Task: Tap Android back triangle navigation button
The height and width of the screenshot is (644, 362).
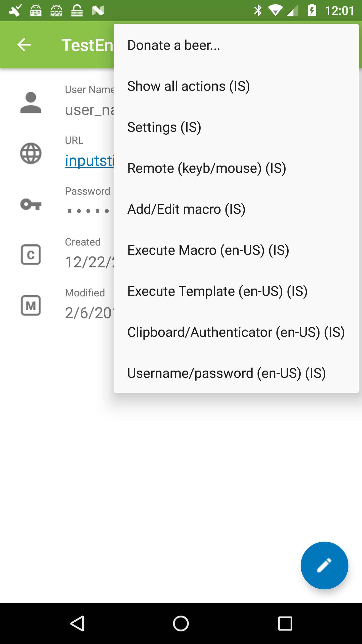Action: pos(77,623)
